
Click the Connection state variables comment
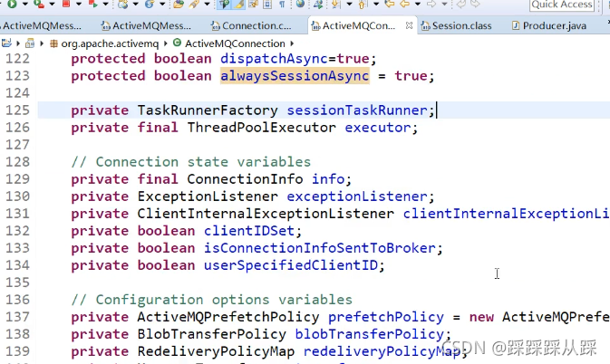coord(191,162)
